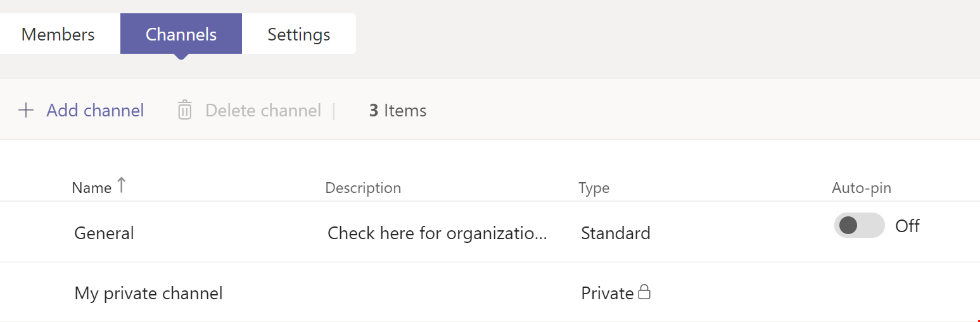
Task: Click the sort arrow next to Name
Action: 122,185
